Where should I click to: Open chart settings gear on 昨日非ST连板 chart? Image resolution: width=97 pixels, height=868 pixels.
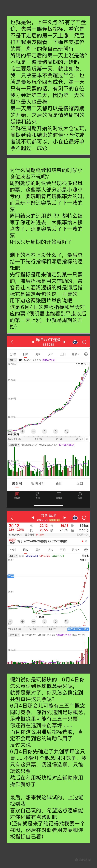[x=86, y=354]
